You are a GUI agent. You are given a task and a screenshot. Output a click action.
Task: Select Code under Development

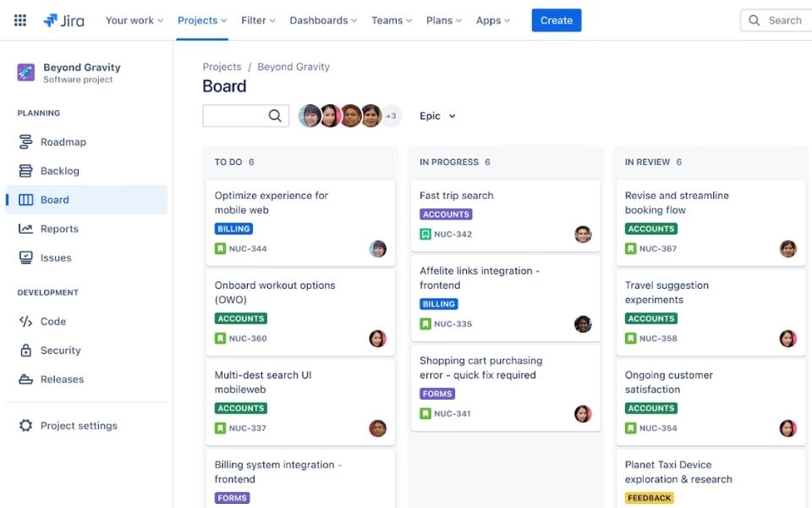click(x=52, y=322)
